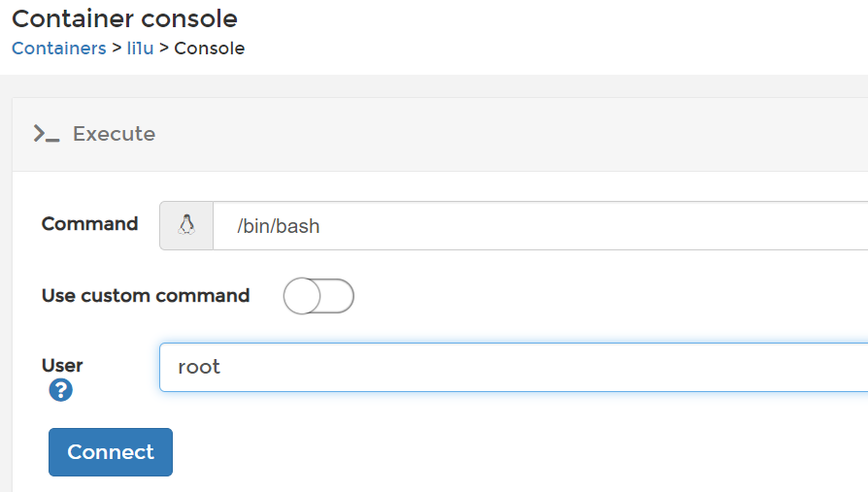Click the terminal prompt icon beside Execute
The width and height of the screenshot is (868, 492).
click(x=46, y=134)
